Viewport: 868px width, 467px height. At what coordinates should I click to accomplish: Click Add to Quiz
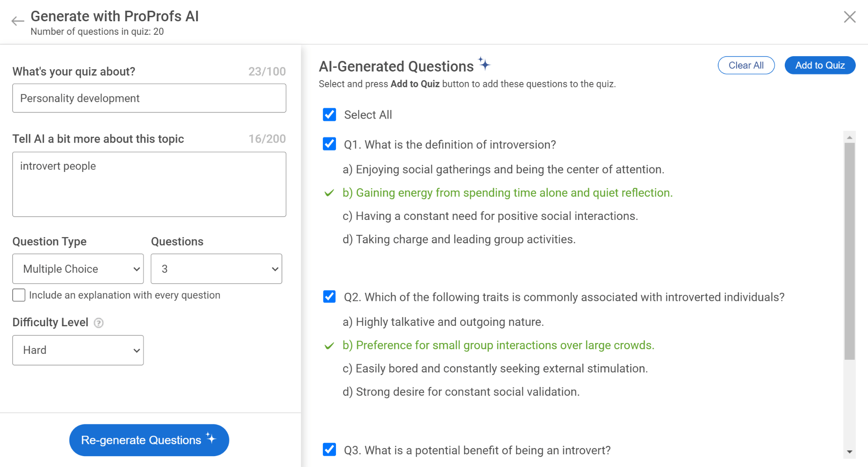pos(820,65)
